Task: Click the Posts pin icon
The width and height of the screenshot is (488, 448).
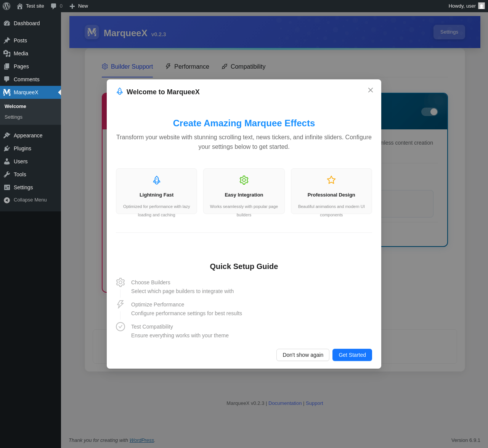Action: (7, 40)
